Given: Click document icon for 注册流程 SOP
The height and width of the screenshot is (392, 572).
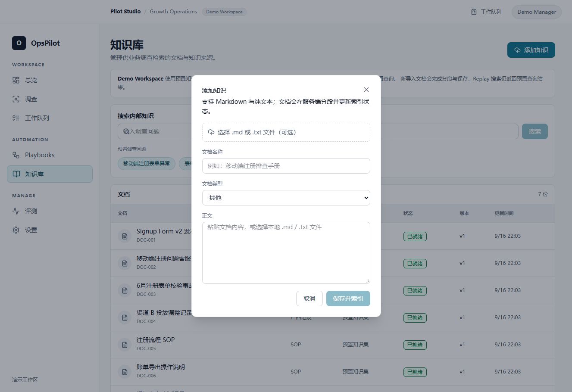Looking at the screenshot, I should click(125, 345).
